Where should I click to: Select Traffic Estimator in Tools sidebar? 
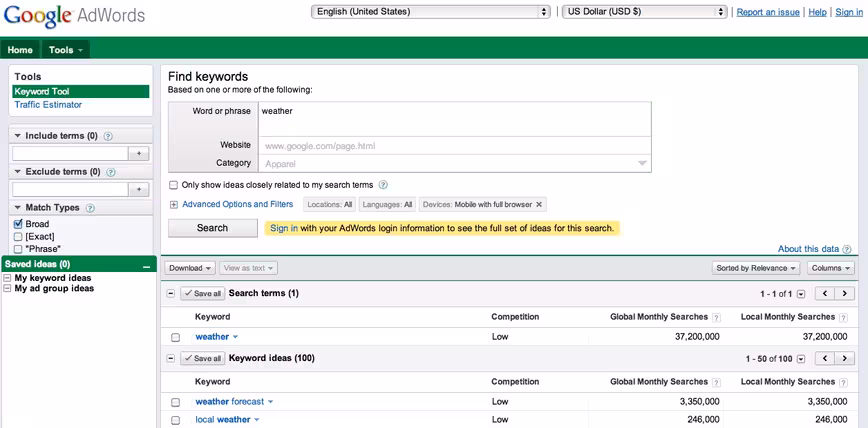48,105
